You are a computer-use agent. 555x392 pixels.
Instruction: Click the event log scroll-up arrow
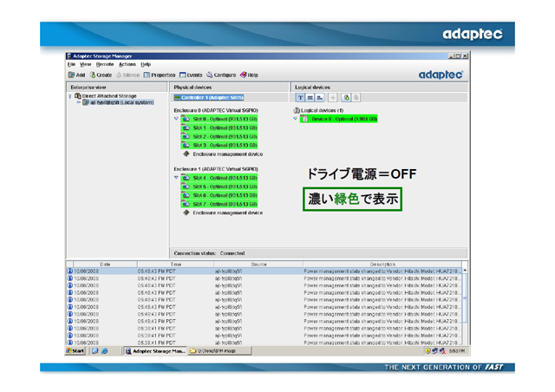(465, 271)
